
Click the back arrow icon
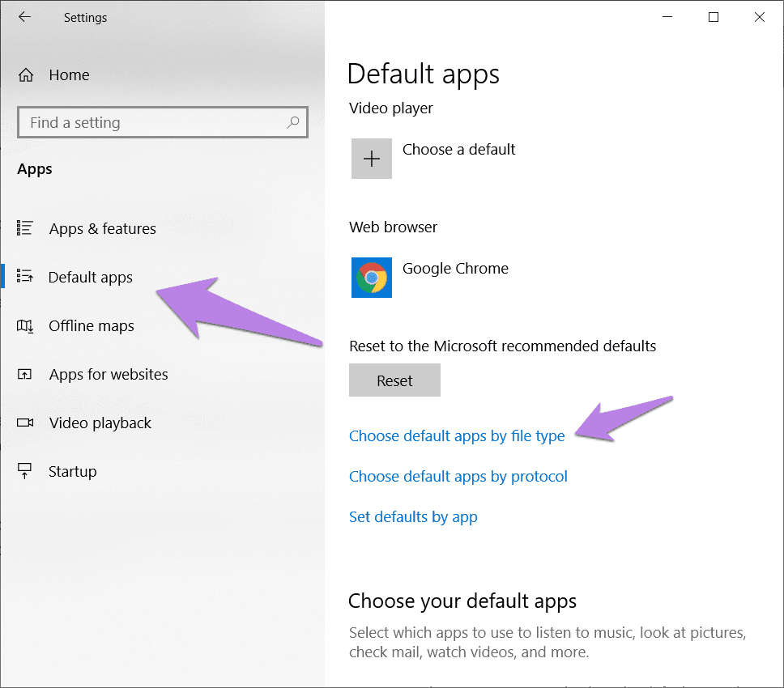pyautogui.click(x=24, y=17)
